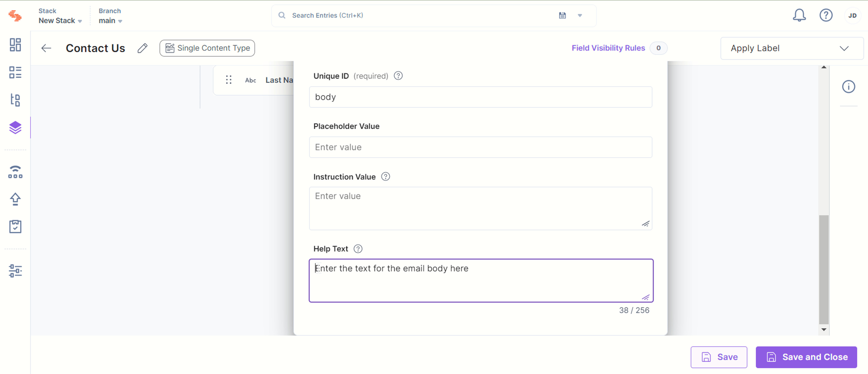This screenshot has height=374, width=868.
Task: Click the Unique ID help icon
Action: pyautogui.click(x=398, y=76)
